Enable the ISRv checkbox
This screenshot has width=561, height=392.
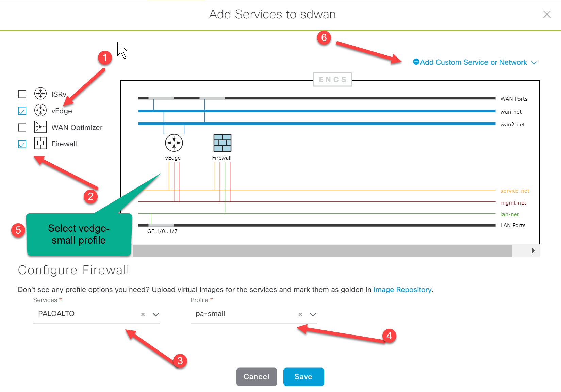pyautogui.click(x=22, y=94)
